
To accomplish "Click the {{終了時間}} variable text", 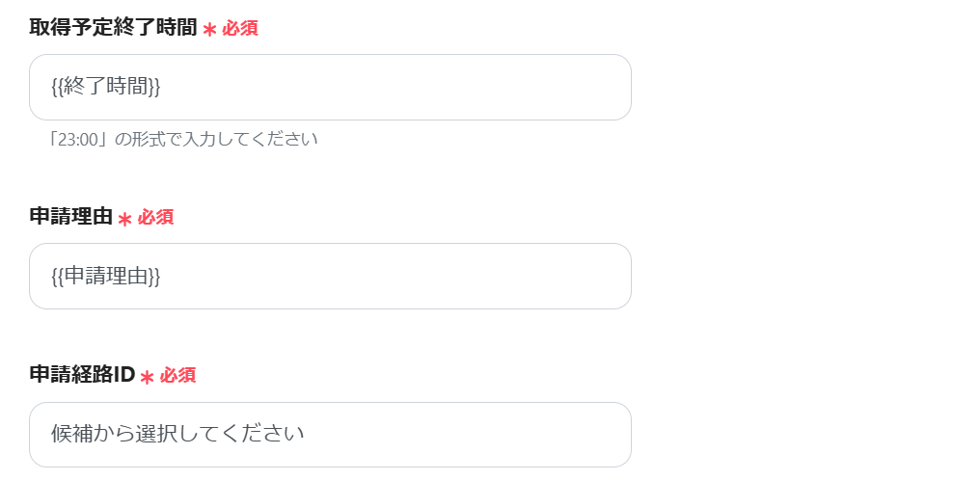I will (105, 88).
